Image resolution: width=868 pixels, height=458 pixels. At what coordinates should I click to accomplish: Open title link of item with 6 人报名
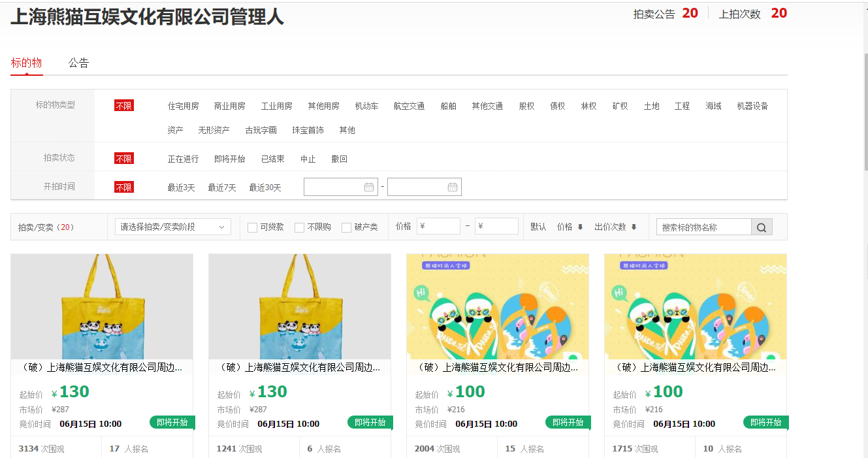click(x=300, y=368)
